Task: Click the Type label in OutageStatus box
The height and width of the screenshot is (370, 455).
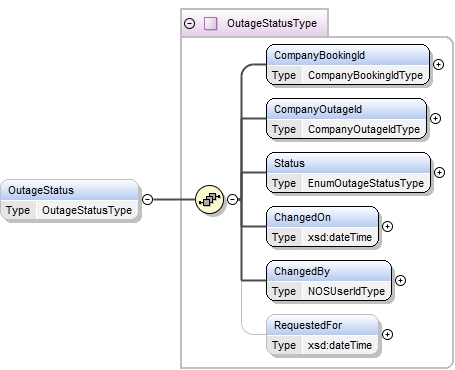Action: tap(18, 210)
